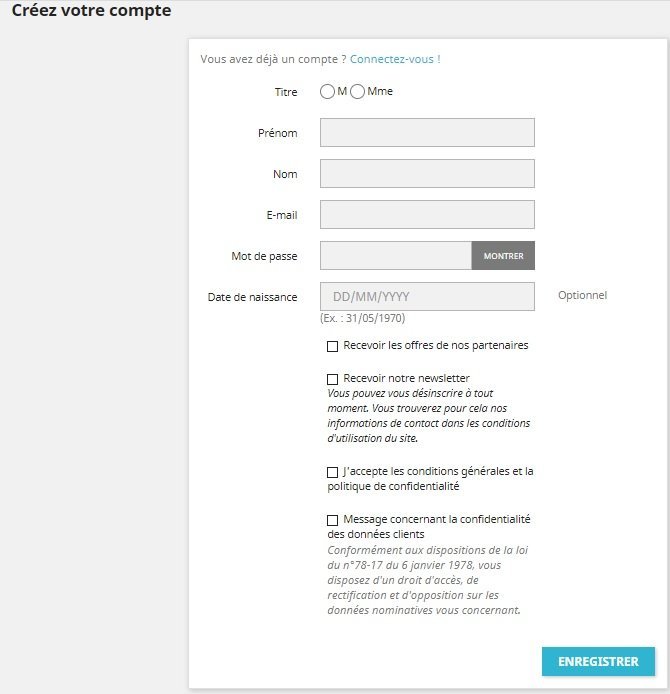Viewport: 670px width, 694px height.
Task: Click the "Créez votre compte" heading
Action: point(91,12)
